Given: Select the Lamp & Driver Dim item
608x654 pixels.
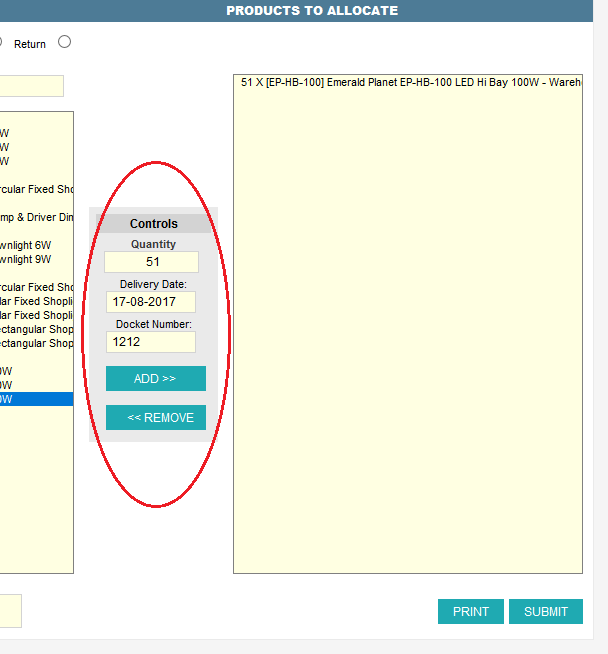Looking at the screenshot, I should tap(36, 217).
